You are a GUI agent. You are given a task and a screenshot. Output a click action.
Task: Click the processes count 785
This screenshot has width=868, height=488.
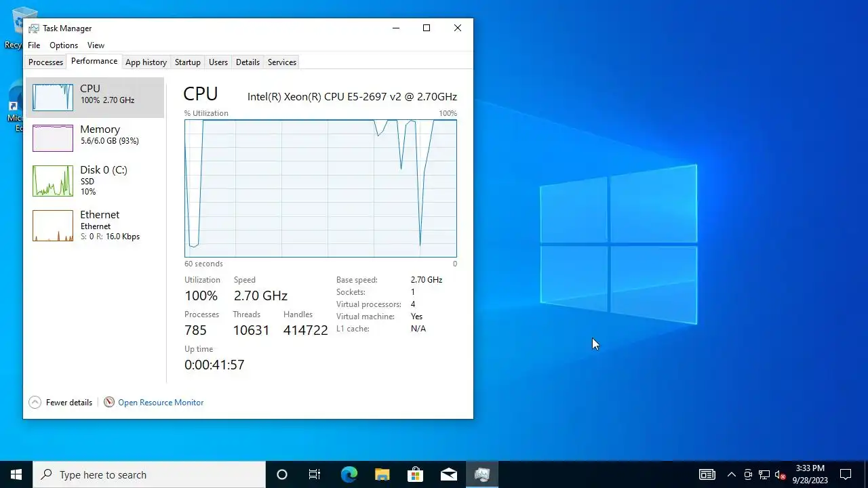point(195,331)
